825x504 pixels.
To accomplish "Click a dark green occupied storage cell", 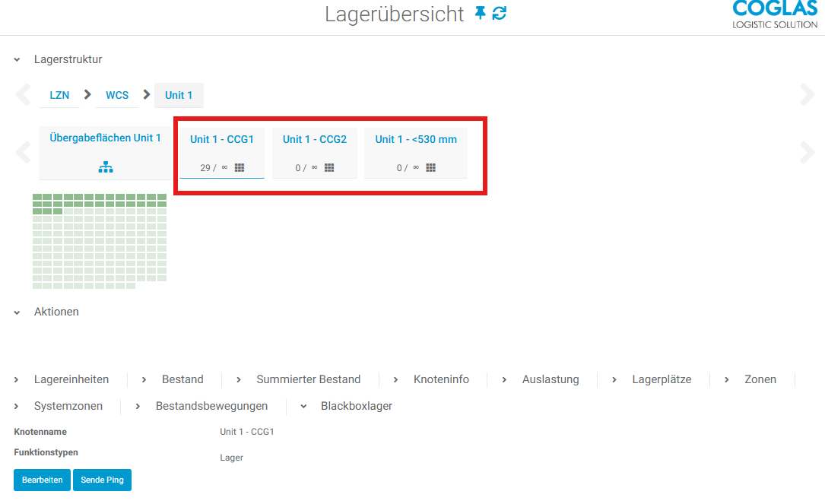I will coord(38,198).
